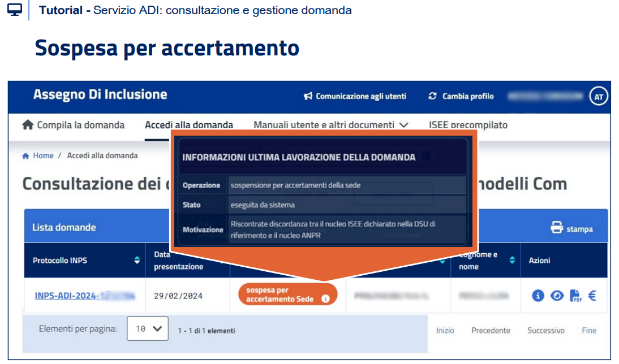The height and width of the screenshot is (364, 619).
Task: Click the Elementi per pagina label
Action: coord(78,329)
